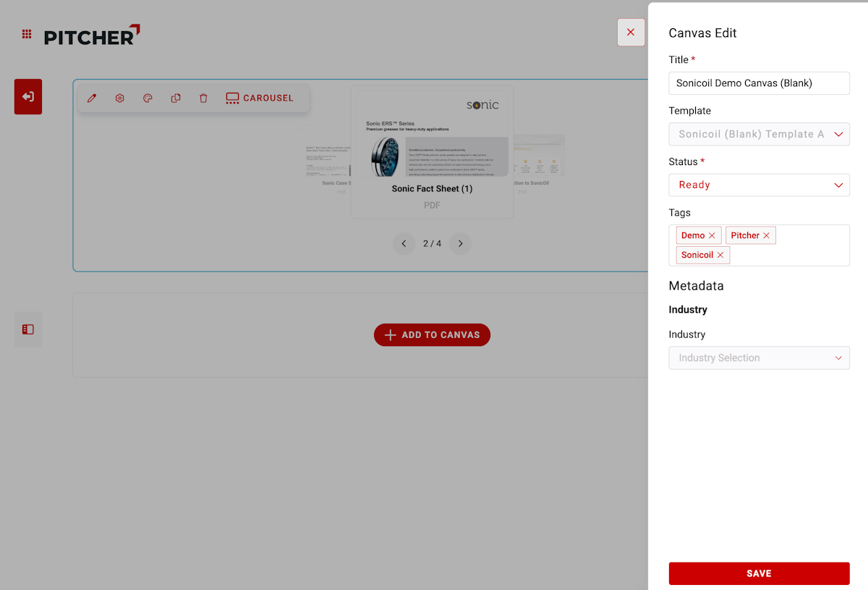Screen dimensions: 868x590
Task: Click the 'Sonic Fact Sheet (1)' title
Action: pos(432,189)
